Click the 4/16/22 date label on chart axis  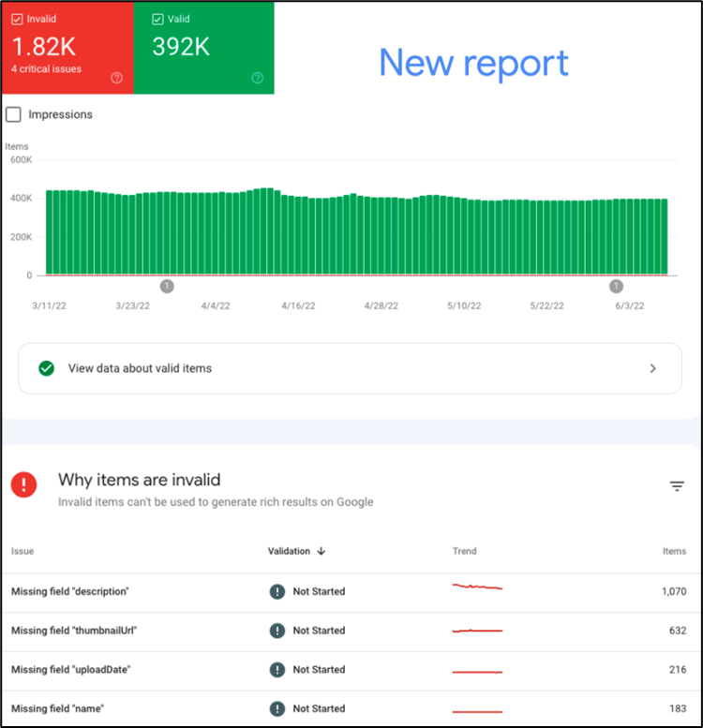pos(298,306)
